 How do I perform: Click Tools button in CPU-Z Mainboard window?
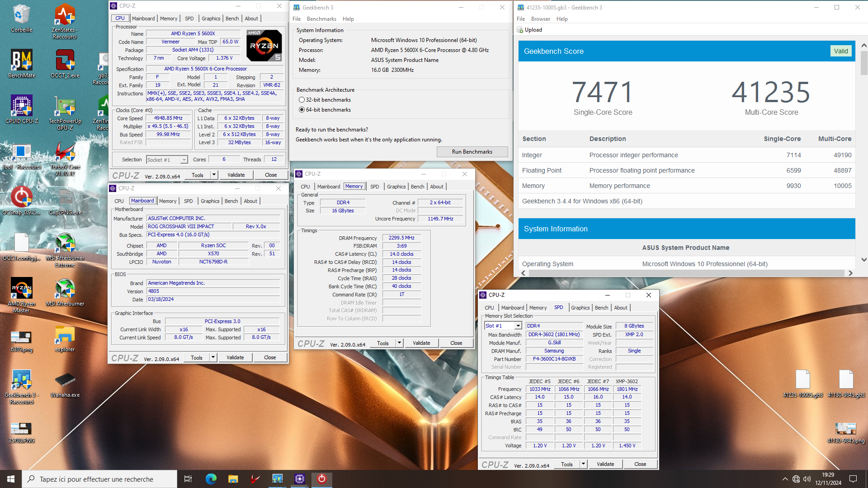(197, 357)
